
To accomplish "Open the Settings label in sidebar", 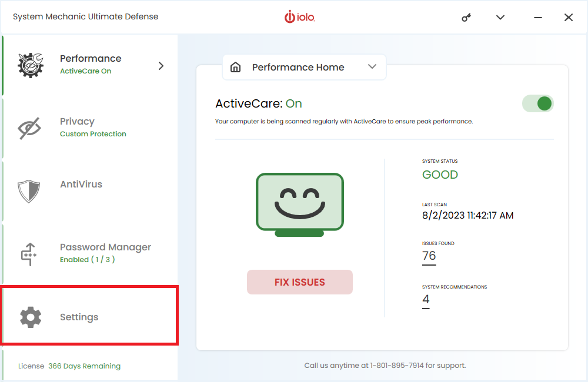I will point(79,317).
